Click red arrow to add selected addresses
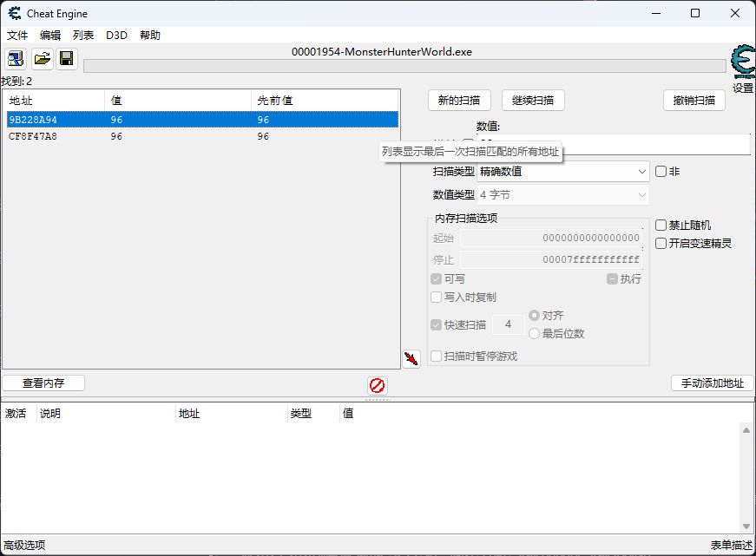756x556 pixels. tap(411, 358)
